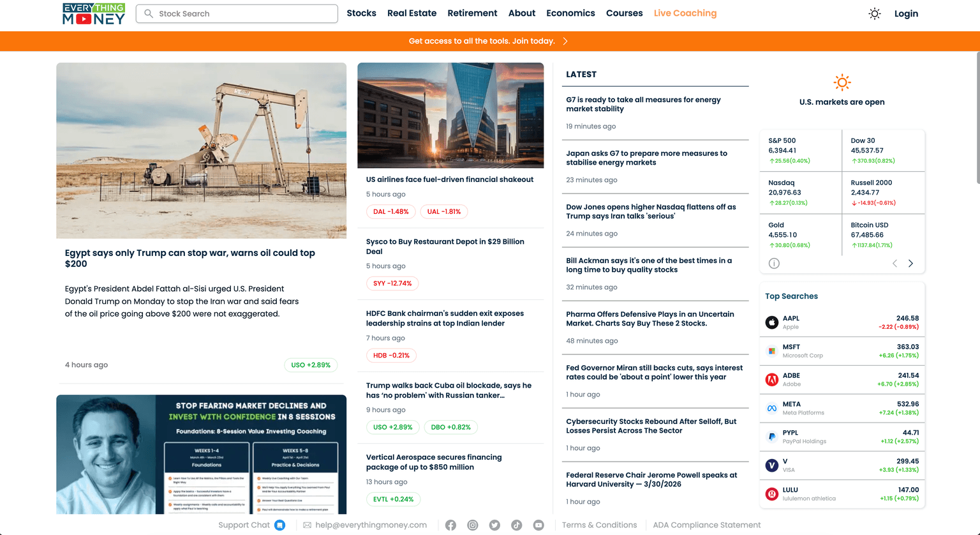Select the Bitcoin USD tile

884,234
